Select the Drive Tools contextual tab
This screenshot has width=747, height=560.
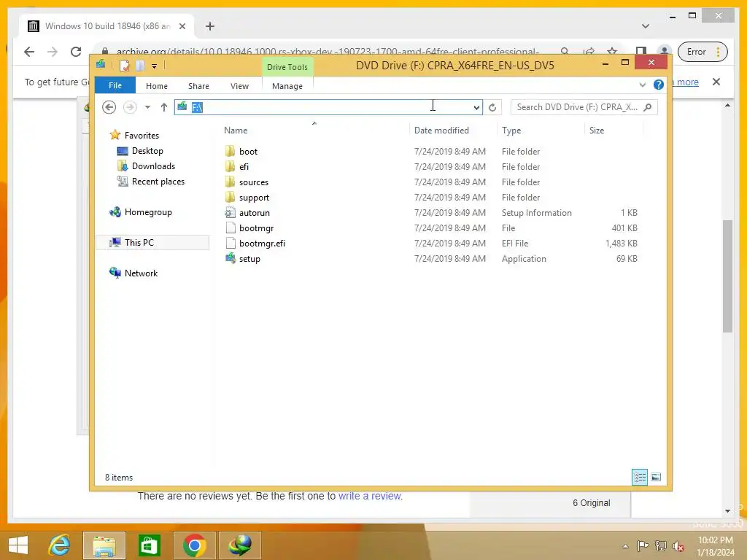[287, 66]
